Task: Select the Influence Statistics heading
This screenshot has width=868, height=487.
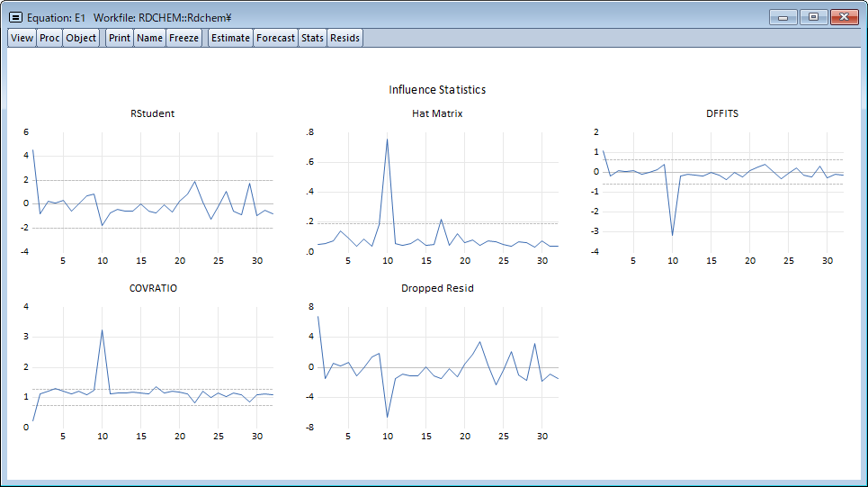Action: 437,90
